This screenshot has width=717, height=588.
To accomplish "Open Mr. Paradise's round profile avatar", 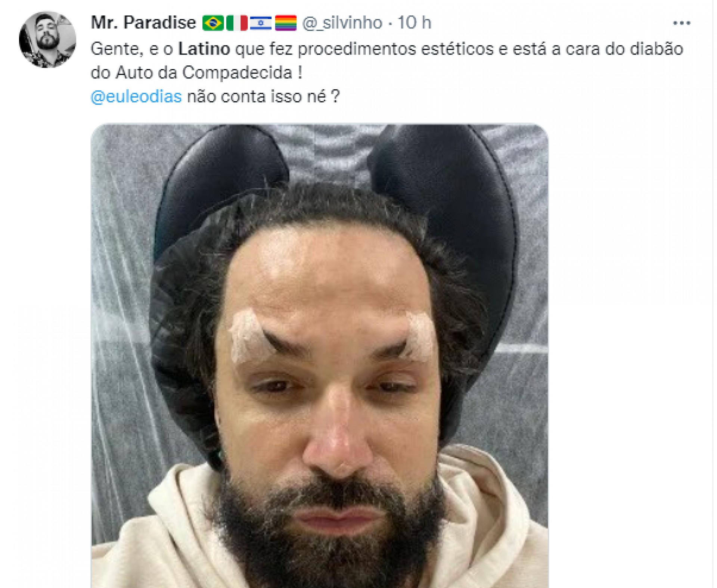I will coord(47,40).
